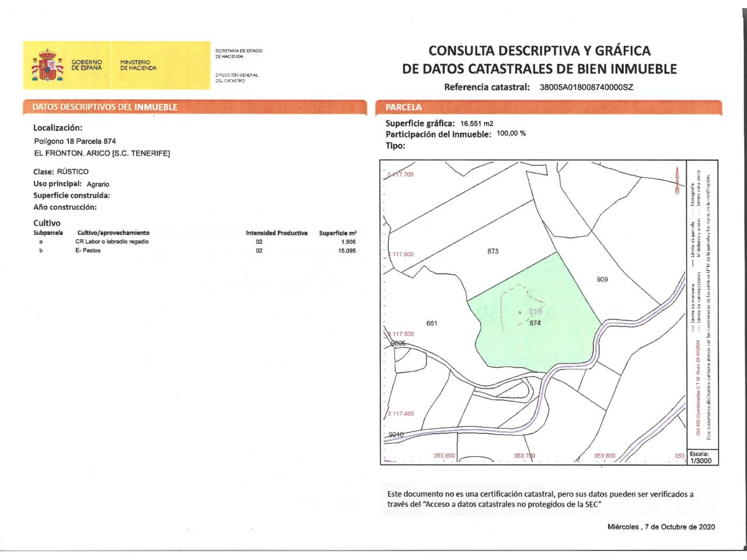Click 'CR Labor o labradío regadío' cell

[112, 242]
